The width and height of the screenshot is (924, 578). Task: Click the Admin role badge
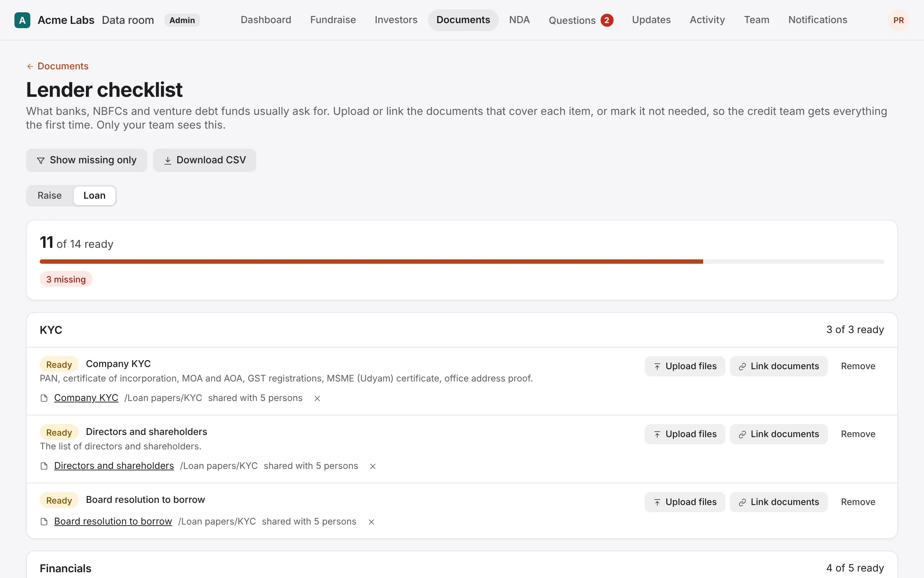click(182, 20)
